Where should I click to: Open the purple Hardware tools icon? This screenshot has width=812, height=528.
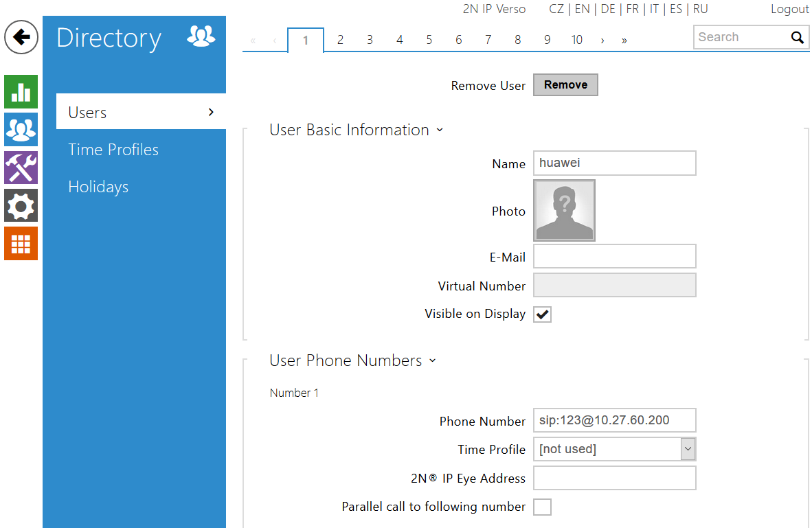pyautogui.click(x=21, y=168)
